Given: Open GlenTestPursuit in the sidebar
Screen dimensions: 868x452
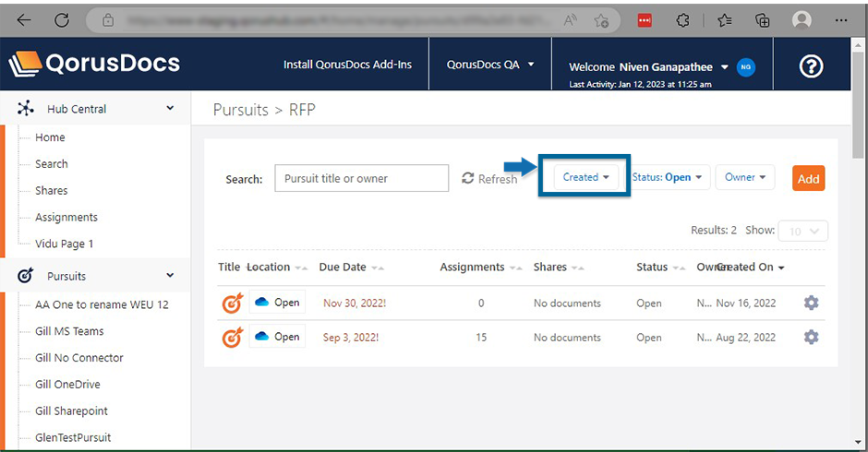Looking at the screenshot, I should tap(73, 437).
